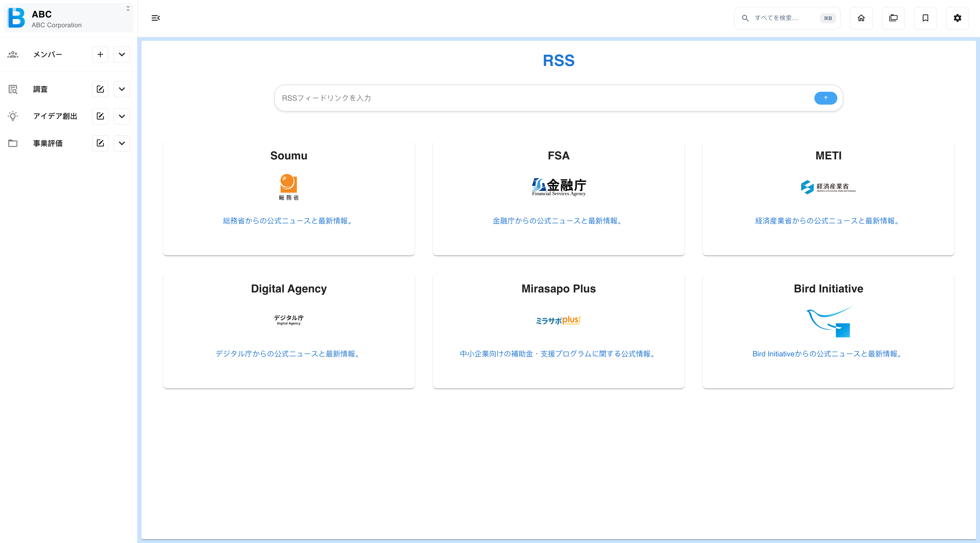Click the Digital Agency デジタル庁 logo
980x543 pixels.
tap(289, 320)
